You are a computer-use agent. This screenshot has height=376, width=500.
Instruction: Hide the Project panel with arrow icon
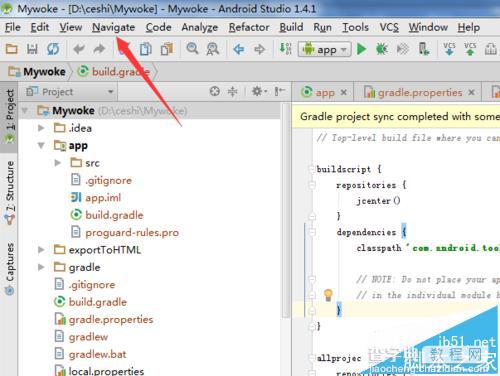[280, 91]
